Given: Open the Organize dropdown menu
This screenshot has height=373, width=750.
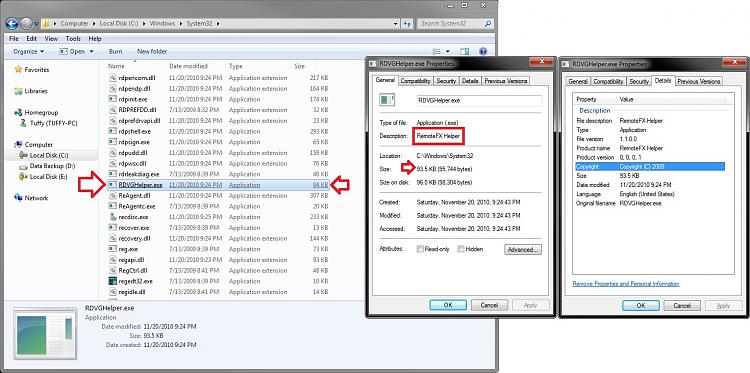Looking at the screenshot, I should (x=29, y=51).
